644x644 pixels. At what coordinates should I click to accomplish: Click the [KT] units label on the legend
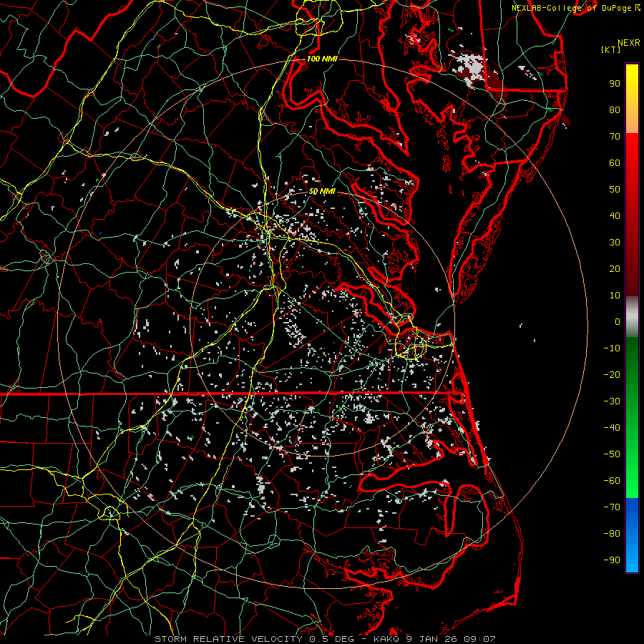click(610, 49)
